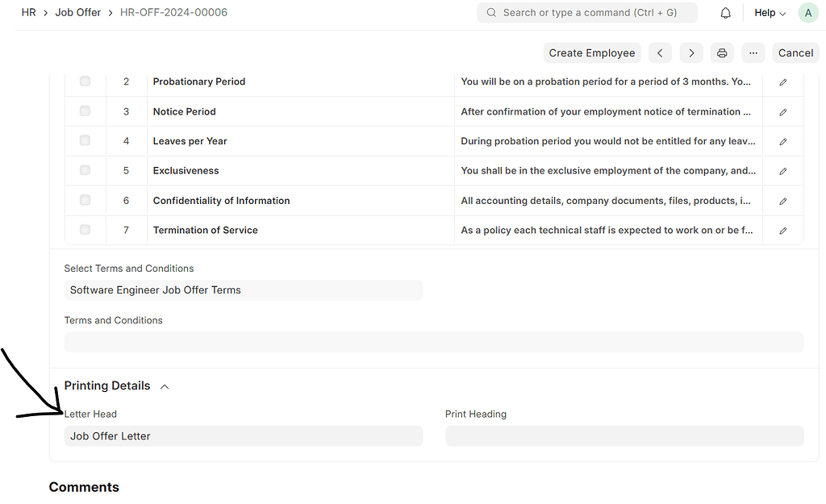The image size is (826, 504).
Task: Click the print icon in the toolbar
Action: [x=721, y=52]
